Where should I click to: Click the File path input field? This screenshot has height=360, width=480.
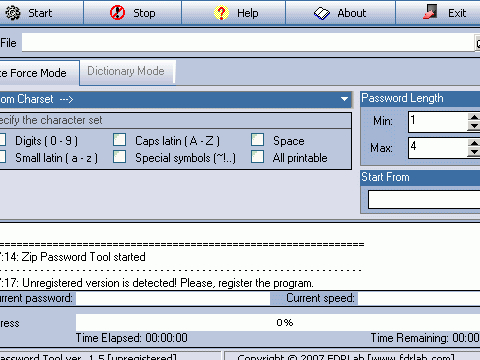(248, 42)
